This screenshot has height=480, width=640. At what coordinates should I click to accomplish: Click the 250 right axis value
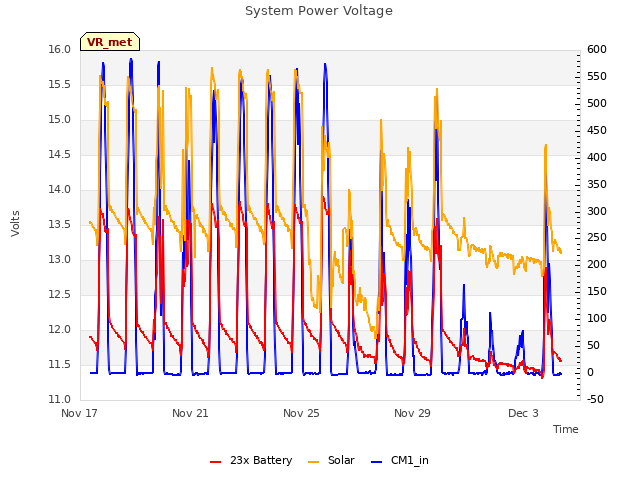[x=597, y=238]
